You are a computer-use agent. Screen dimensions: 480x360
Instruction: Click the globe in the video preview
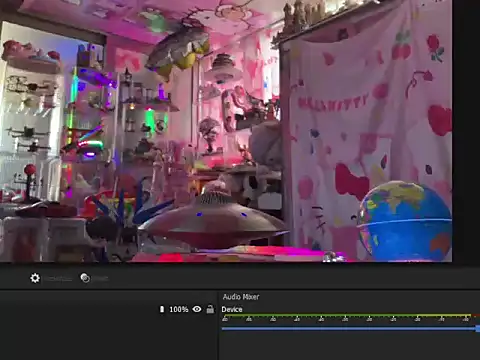tap(404, 221)
